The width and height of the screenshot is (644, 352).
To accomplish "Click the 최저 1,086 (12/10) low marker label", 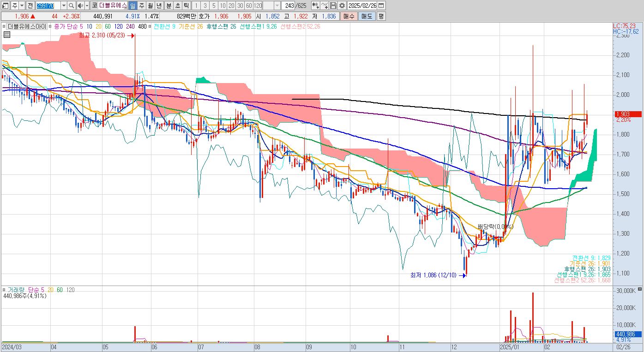I will coord(433,275).
